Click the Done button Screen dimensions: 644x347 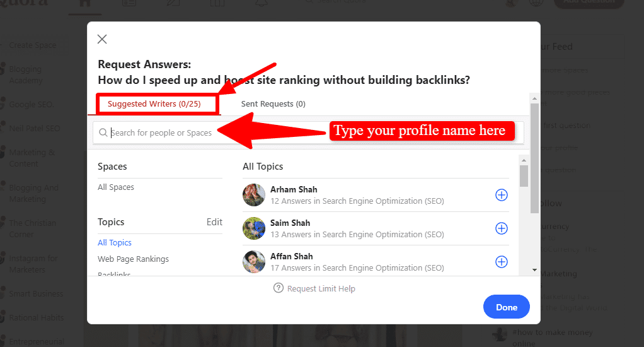tap(507, 307)
